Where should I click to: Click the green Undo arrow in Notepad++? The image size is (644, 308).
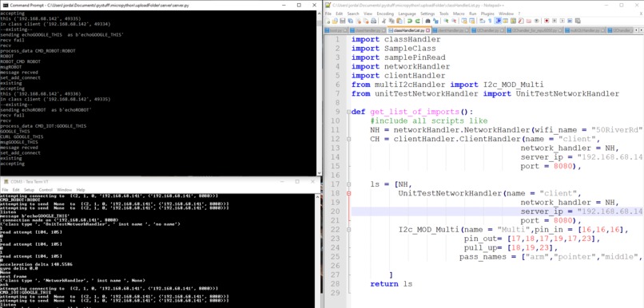409,21
